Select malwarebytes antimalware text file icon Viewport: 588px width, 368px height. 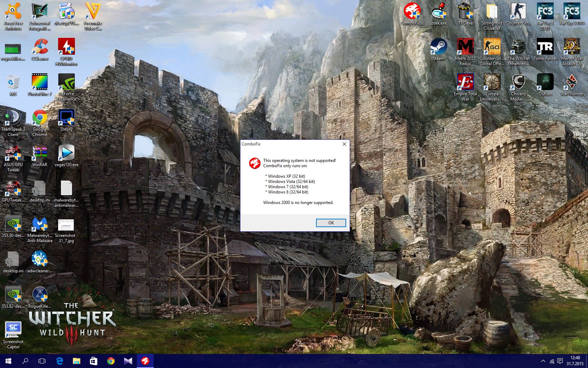(x=66, y=194)
